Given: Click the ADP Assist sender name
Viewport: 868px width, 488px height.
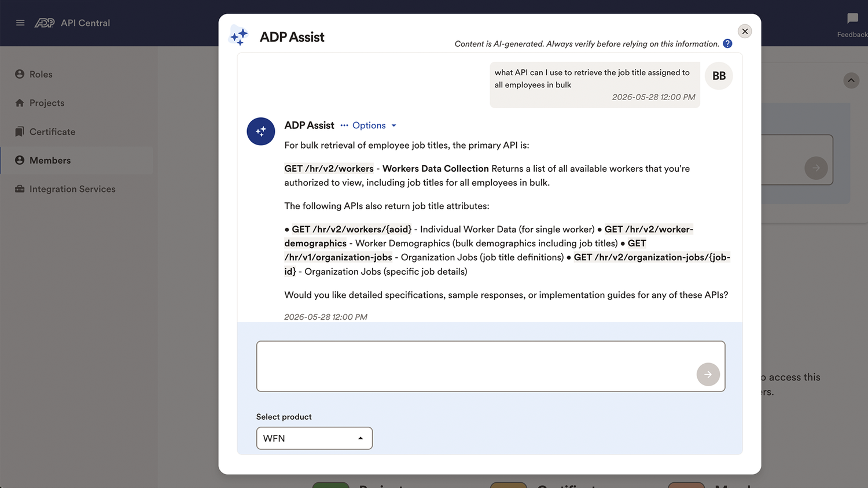Looking at the screenshot, I should (x=309, y=125).
